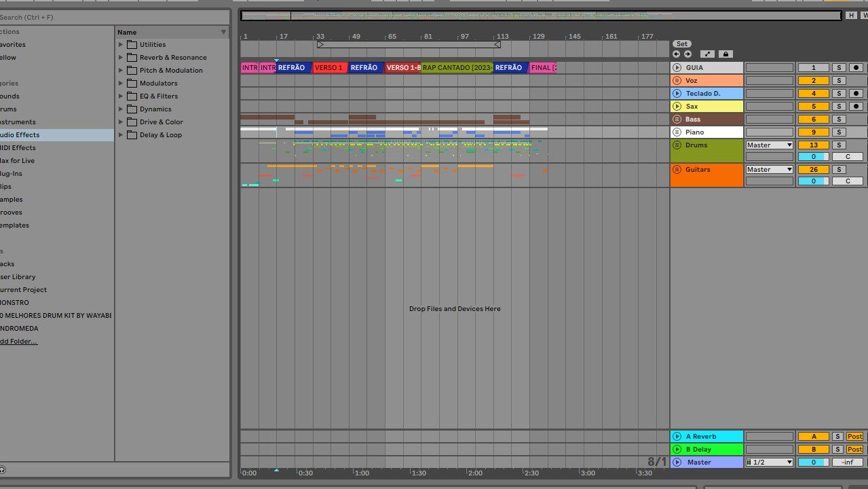Click the lock envelopes padlock icon
868x489 pixels.
[725, 54]
